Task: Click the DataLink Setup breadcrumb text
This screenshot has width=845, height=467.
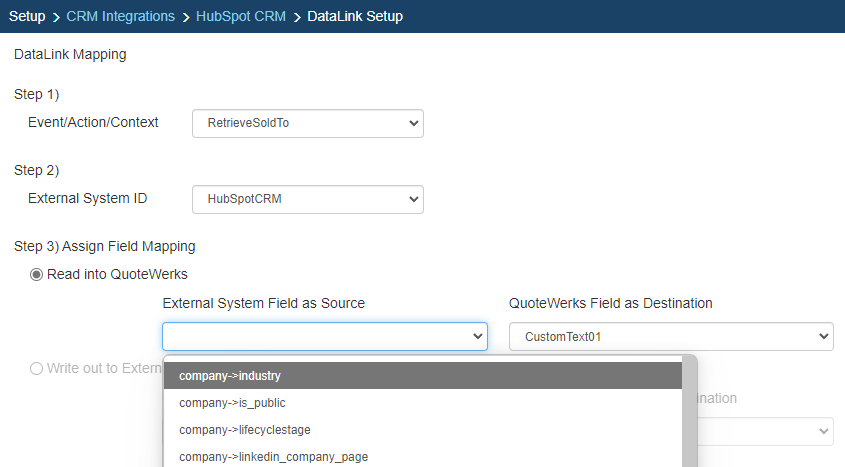Action: [355, 17]
